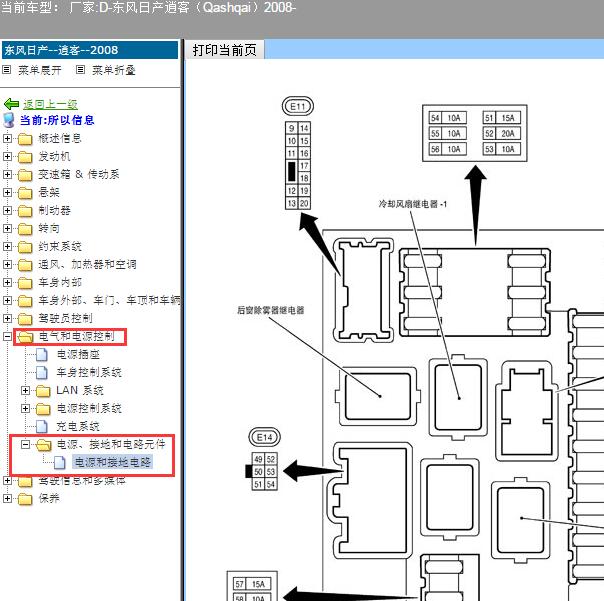This screenshot has height=601, width=604.
Task: Expand the 保养 node
Action: [x=7, y=498]
